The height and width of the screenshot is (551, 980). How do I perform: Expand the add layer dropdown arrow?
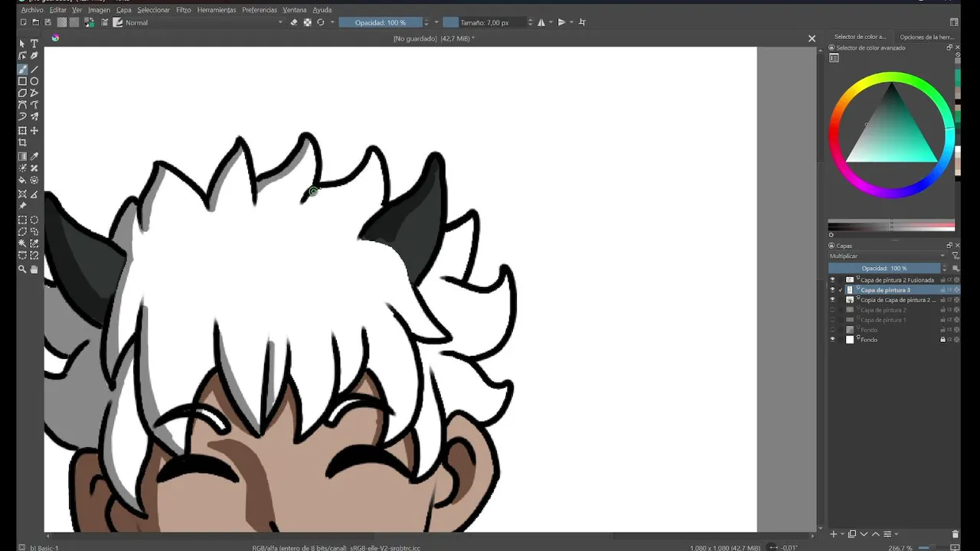[841, 534]
